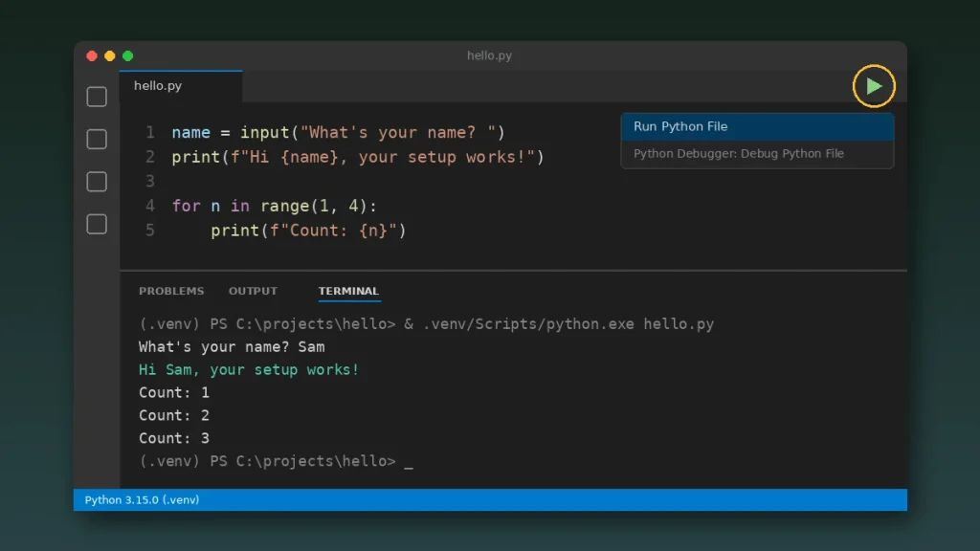Click Python 3.15.0 (.venv) in status bar
Viewport: 980px width, 551px height.
[x=142, y=499]
